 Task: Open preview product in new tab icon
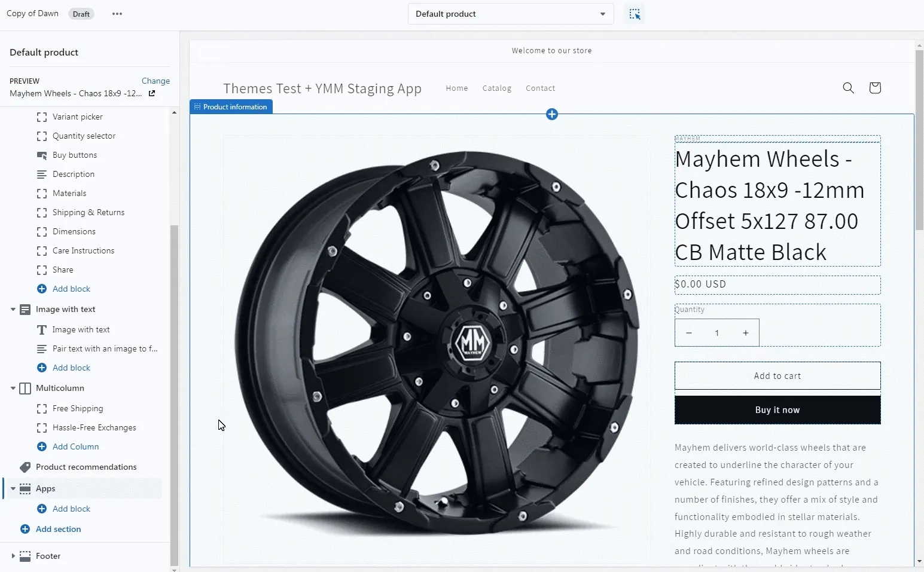coord(152,93)
